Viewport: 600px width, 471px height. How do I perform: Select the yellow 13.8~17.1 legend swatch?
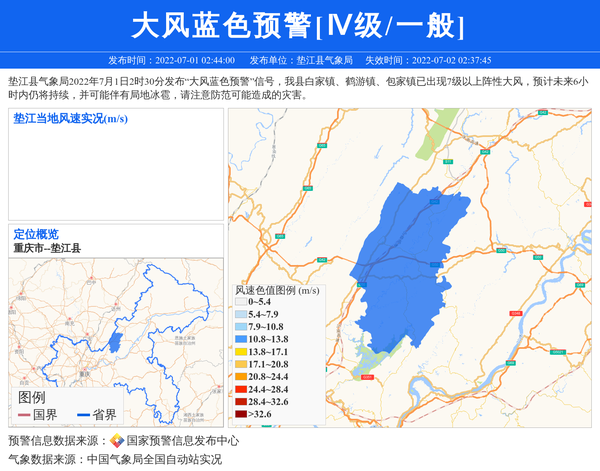[x=240, y=352]
